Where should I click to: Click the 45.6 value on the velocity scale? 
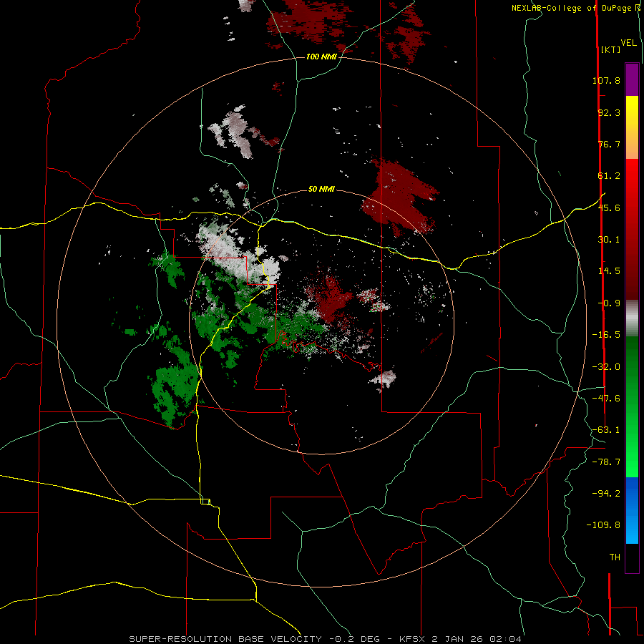click(609, 208)
